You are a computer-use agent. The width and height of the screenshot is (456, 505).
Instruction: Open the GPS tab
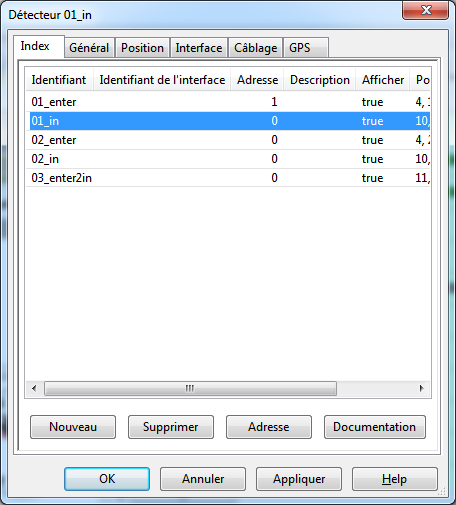coord(306,48)
